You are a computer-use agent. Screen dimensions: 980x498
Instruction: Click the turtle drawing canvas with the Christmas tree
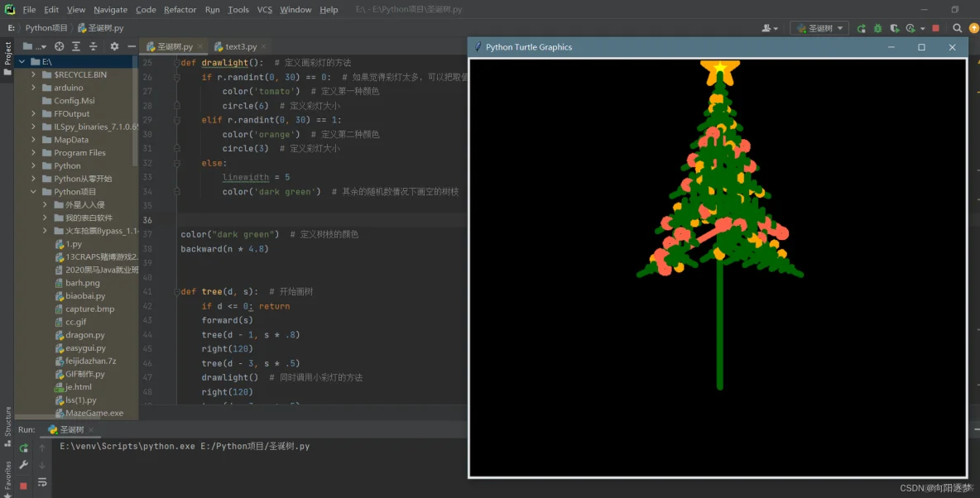point(718,267)
